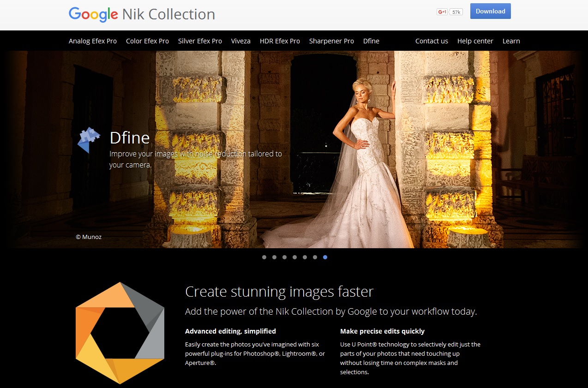Click the G+1 share button
Viewport: 588px width, 388px height.
tap(442, 12)
